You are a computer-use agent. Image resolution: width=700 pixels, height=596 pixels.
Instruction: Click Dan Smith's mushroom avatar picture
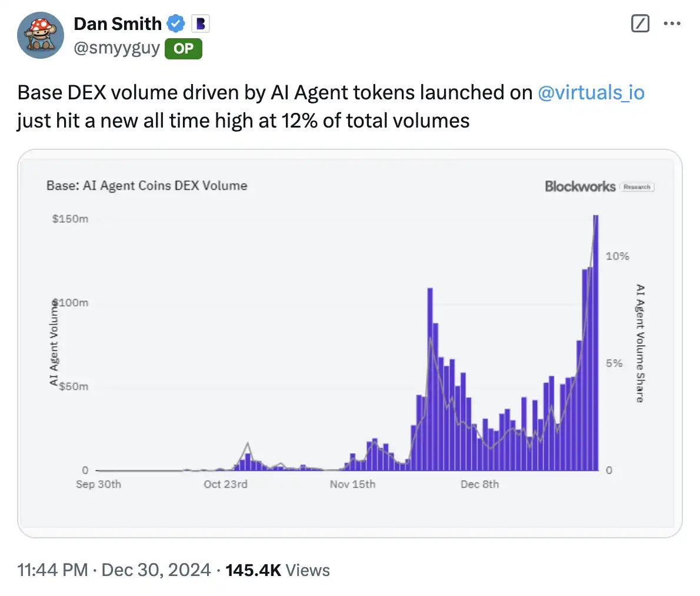pyautogui.click(x=40, y=35)
